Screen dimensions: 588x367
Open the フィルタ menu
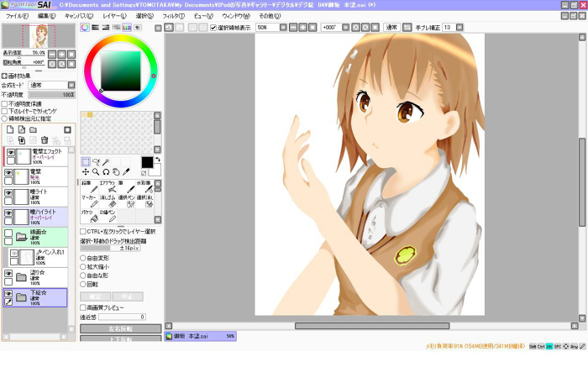(x=173, y=16)
